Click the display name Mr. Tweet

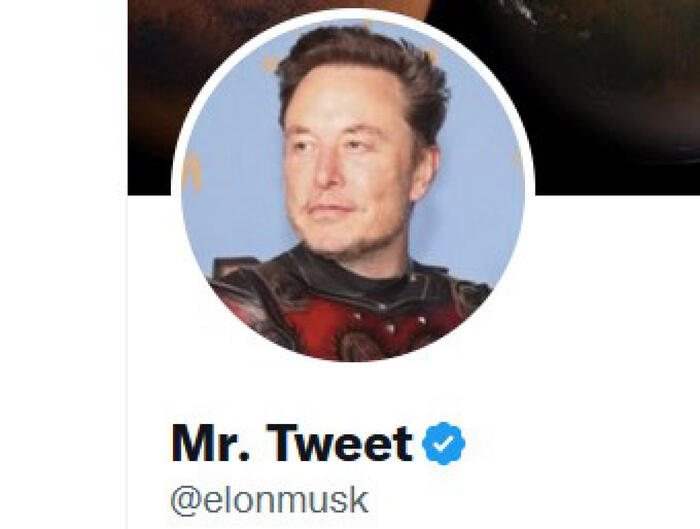pyautogui.click(x=292, y=443)
